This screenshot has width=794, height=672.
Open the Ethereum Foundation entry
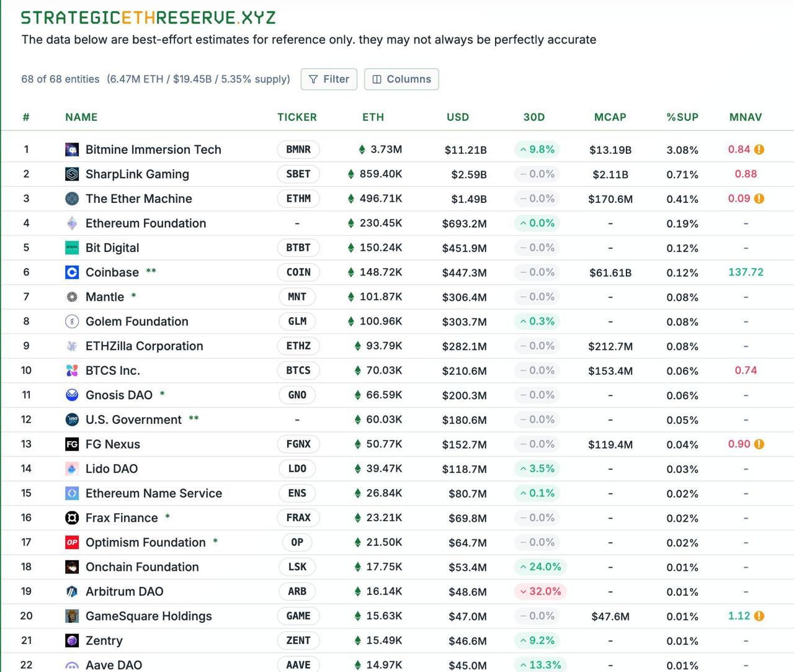[x=146, y=223]
